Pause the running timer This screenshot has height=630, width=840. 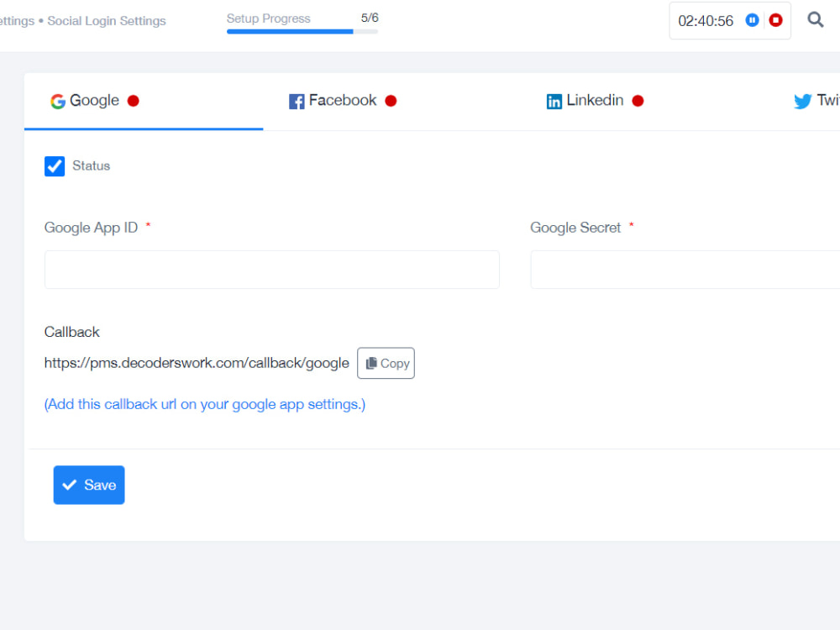point(752,20)
